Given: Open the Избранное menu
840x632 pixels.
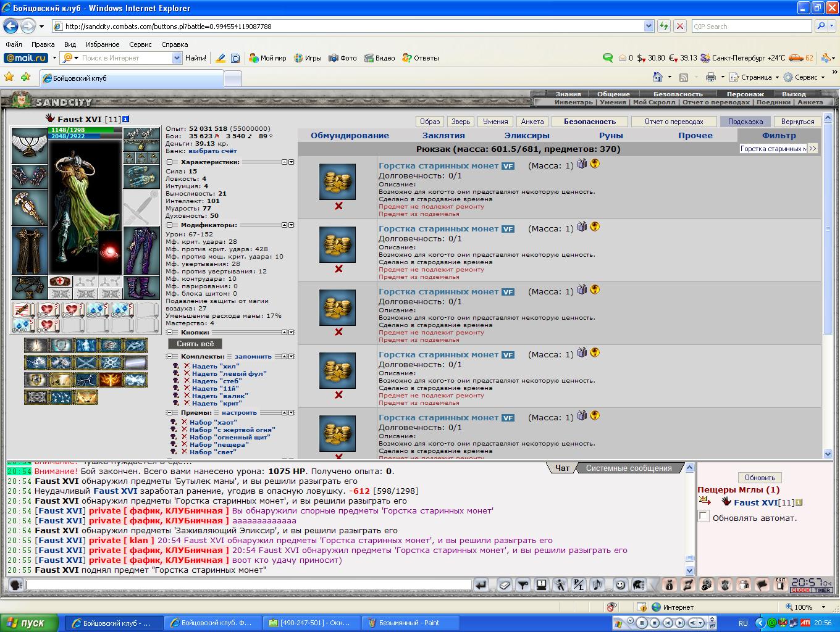Looking at the screenshot, I should [103, 44].
